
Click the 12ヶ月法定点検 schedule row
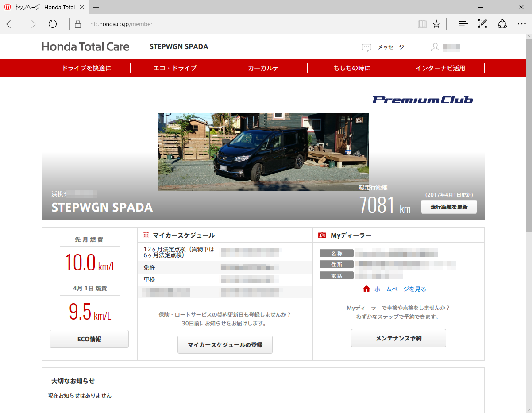[225, 252]
